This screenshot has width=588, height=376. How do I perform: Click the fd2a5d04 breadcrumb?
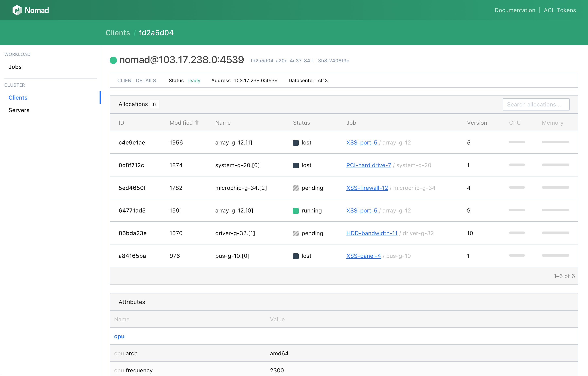(156, 32)
